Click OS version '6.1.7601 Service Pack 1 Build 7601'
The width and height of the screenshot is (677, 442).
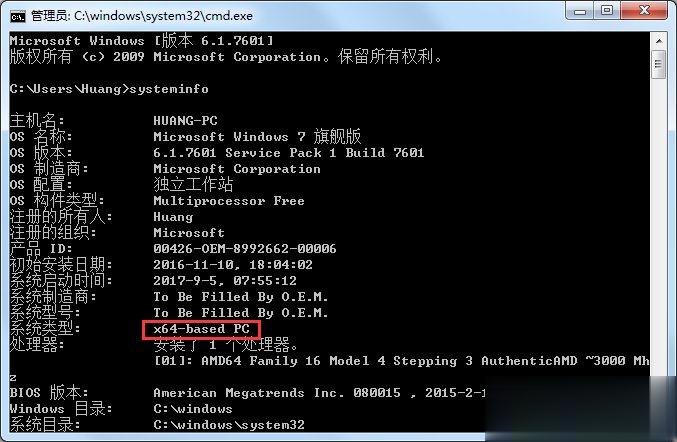click(289, 153)
